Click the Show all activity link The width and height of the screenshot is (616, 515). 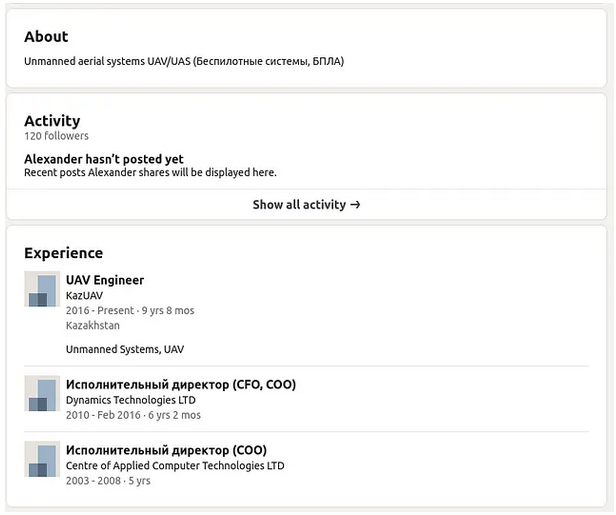[x=306, y=204]
